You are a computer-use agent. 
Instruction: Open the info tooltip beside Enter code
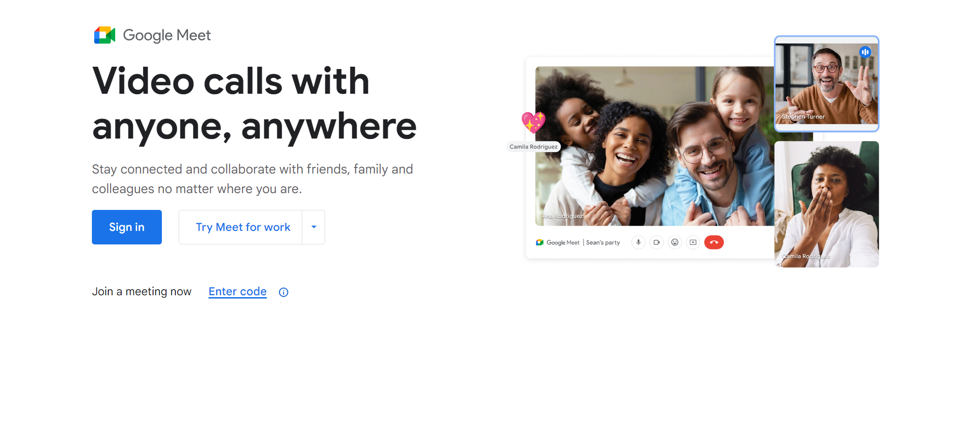click(x=283, y=292)
